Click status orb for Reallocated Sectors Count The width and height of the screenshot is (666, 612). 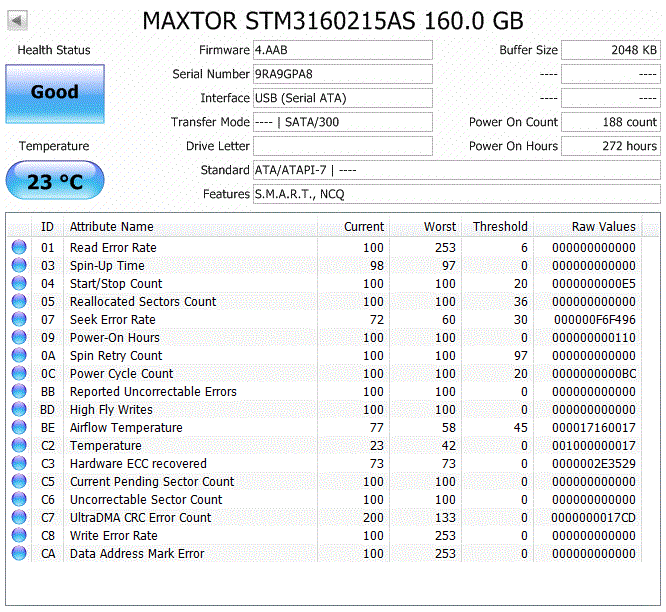19,302
